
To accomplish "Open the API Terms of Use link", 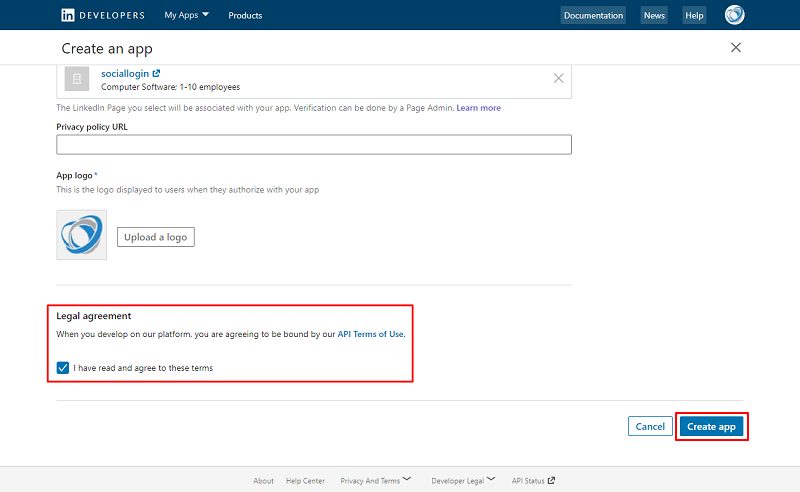I will click(370, 334).
